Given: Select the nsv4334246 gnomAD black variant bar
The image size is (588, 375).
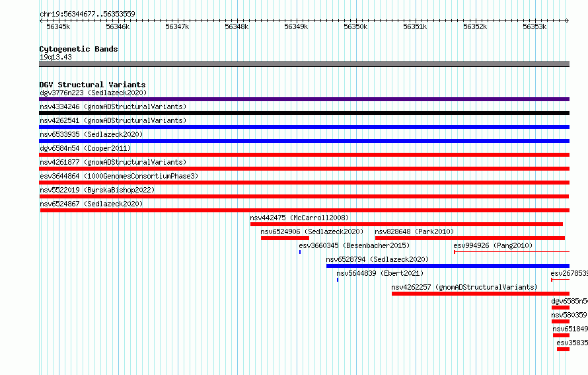Looking at the screenshot, I should 304,113.
